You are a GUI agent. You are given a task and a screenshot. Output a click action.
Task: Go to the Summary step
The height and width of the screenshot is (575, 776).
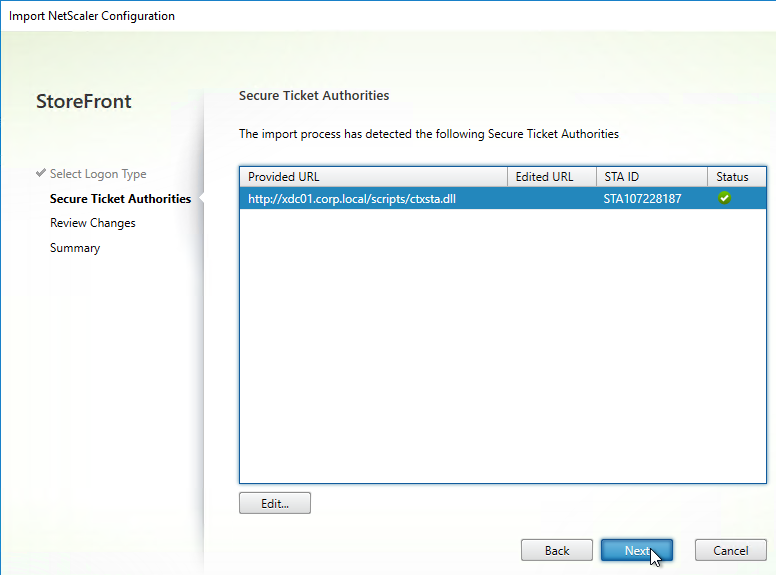coord(75,248)
